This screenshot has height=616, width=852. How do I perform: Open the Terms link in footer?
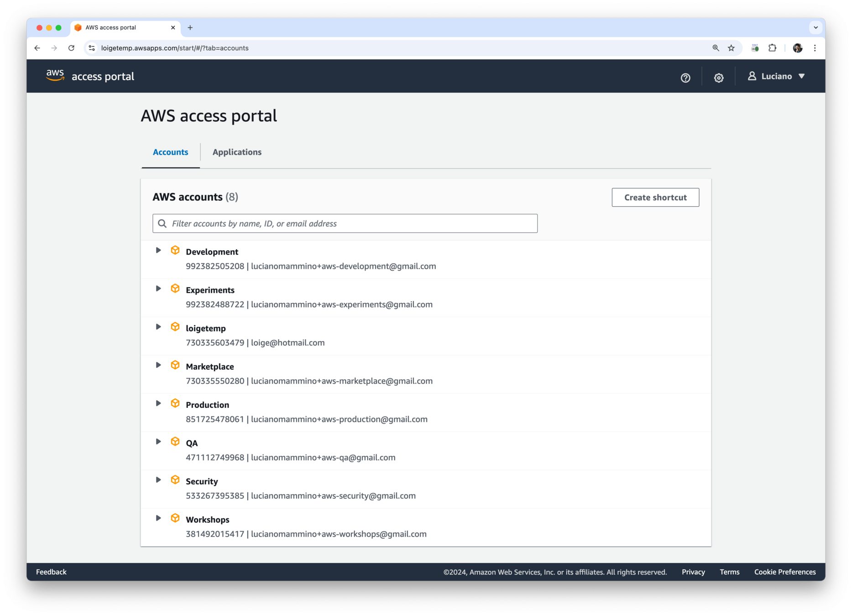point(729,572)
